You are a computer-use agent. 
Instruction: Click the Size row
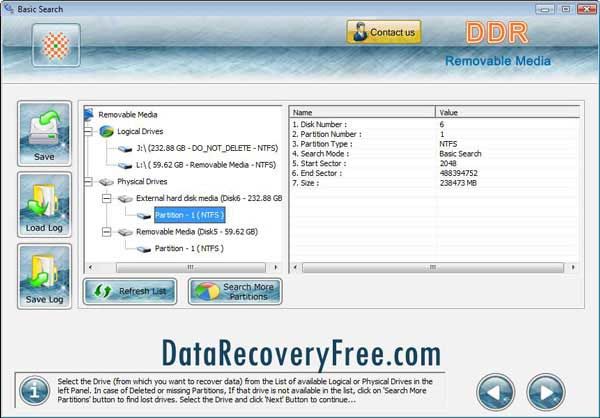pos(434,183)
